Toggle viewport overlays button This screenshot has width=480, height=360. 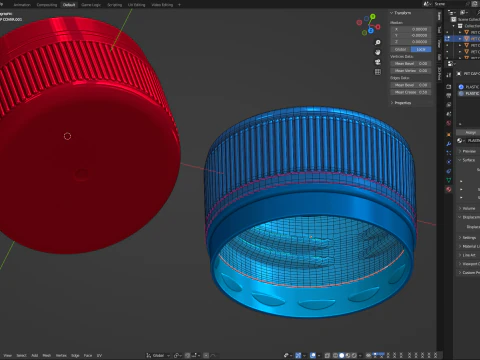click(313, 355)
